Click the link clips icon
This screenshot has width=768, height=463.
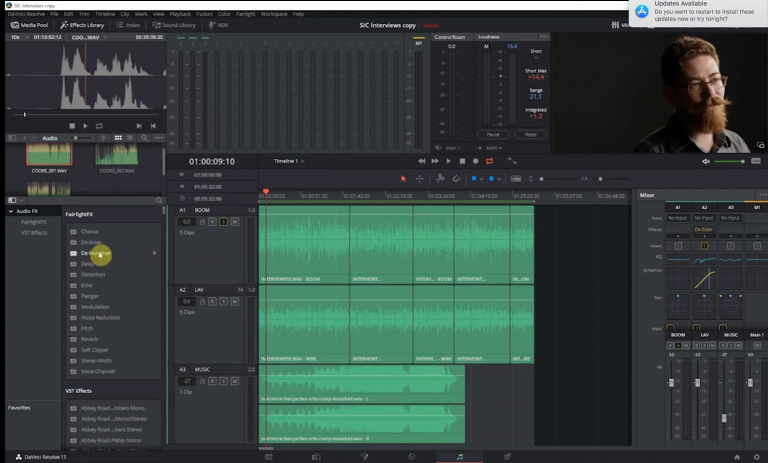pyautogui.click(x=456, y=179)
